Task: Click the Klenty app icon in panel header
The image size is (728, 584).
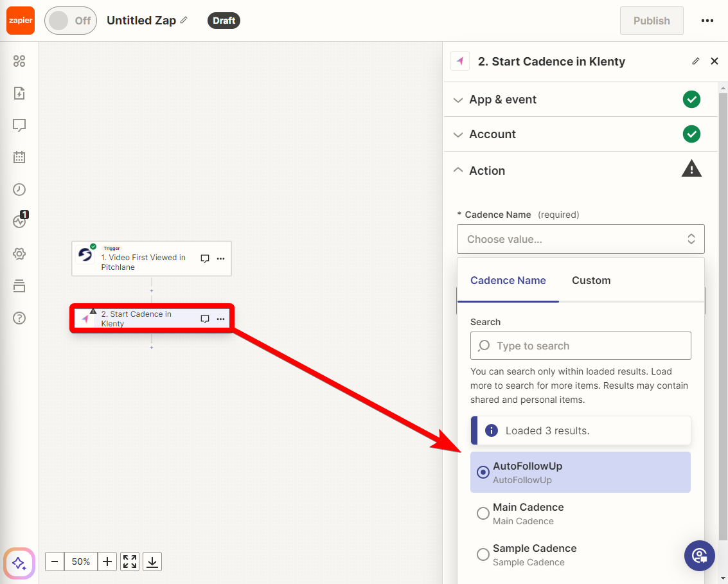Action: click(460, 61)
